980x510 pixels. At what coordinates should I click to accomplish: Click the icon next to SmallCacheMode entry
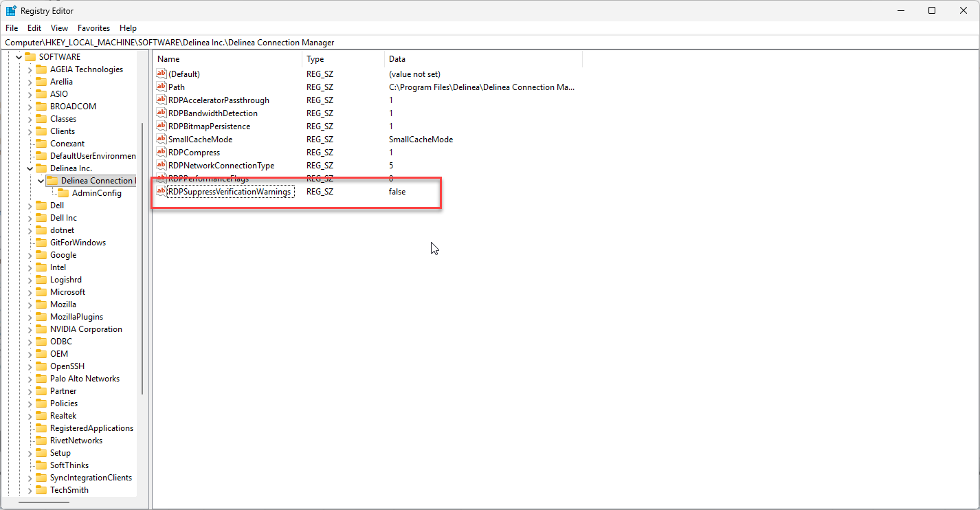point(162,140)
